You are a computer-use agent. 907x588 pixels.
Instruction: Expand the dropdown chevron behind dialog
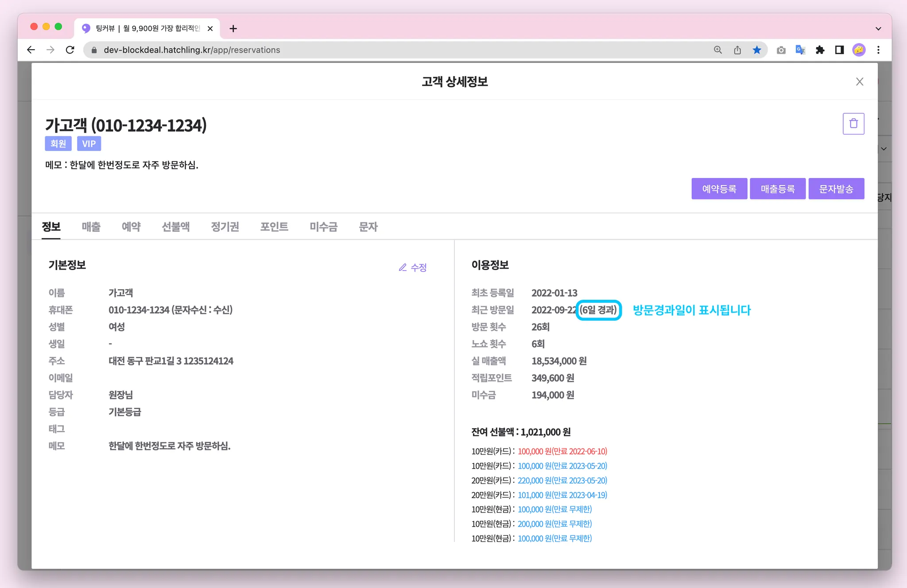pyautogui.click(x=884, y=149)
